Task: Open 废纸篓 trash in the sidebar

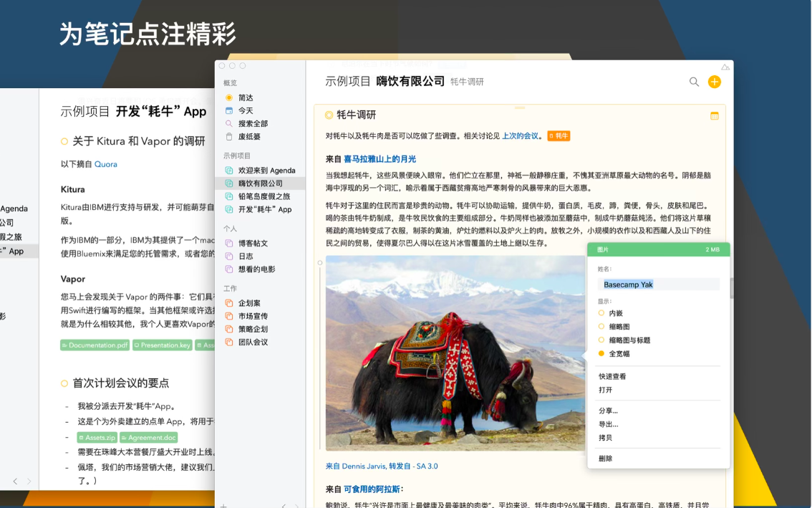Action: pos(249,136)
